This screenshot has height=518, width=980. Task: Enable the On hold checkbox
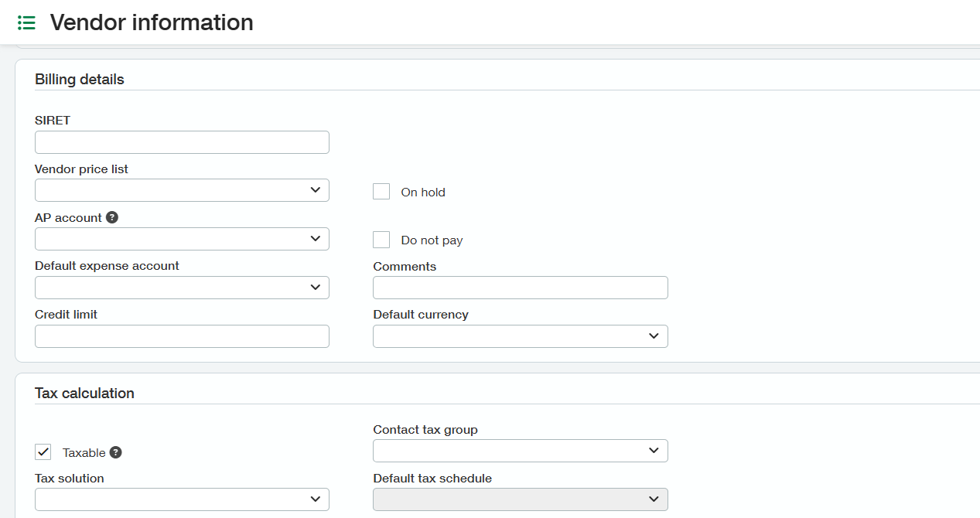381,192
